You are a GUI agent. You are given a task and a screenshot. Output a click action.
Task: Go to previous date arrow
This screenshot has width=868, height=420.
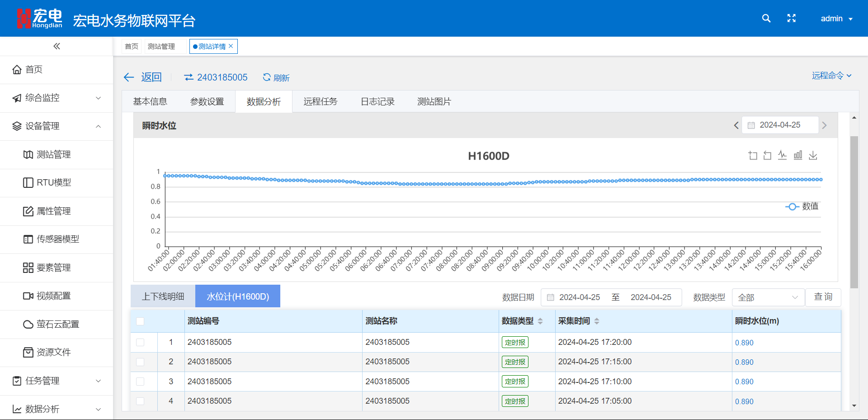736,125
